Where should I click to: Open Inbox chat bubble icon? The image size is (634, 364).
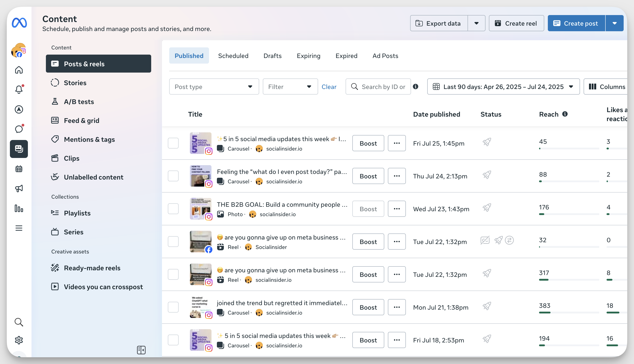tap(19, 129)
